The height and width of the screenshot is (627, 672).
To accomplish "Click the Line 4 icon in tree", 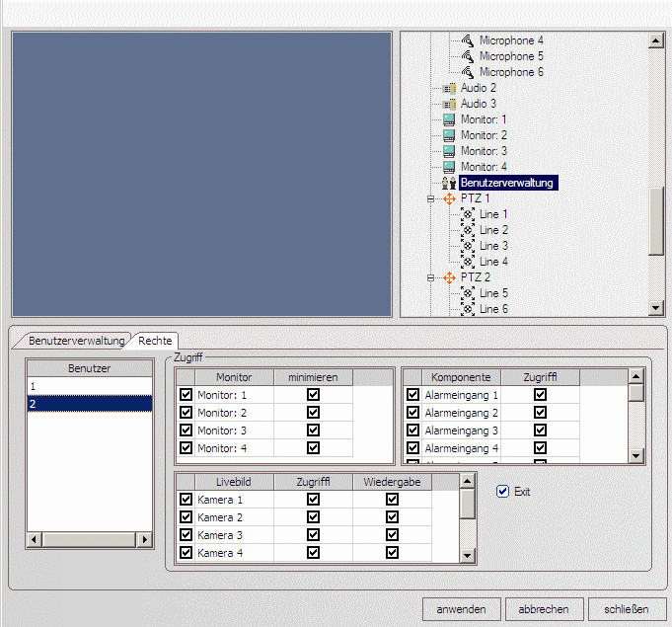I will point(468,262).
